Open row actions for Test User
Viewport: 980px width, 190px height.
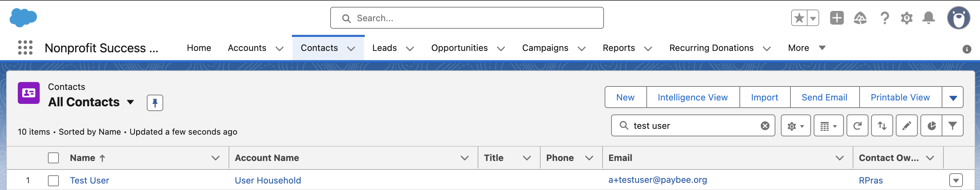[956, 180]
